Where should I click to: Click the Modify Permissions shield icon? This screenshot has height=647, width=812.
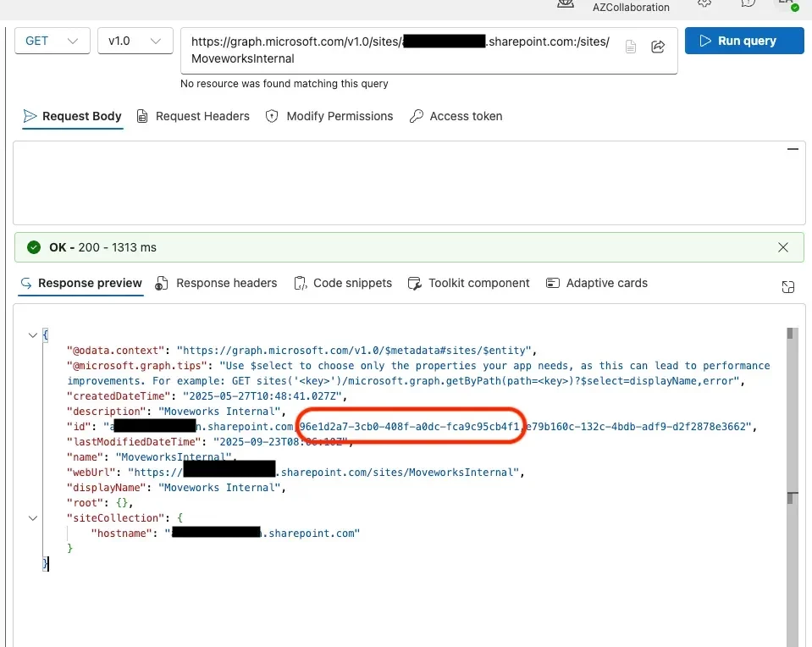[x=271, y=116]
